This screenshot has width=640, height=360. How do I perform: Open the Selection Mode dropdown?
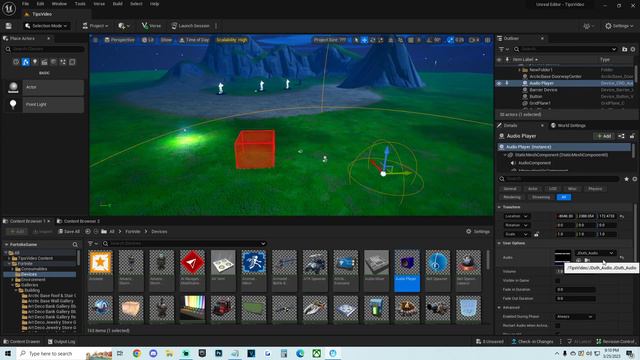(46, 26)
